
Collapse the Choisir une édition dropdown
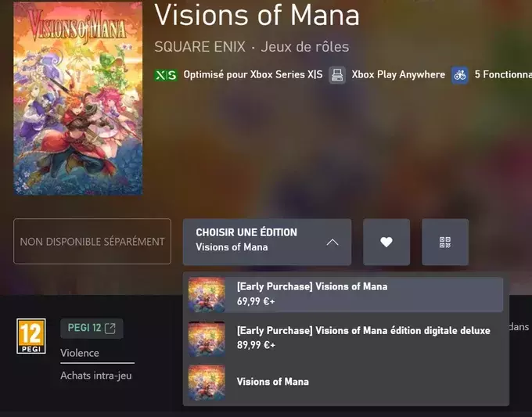(267, 242)
